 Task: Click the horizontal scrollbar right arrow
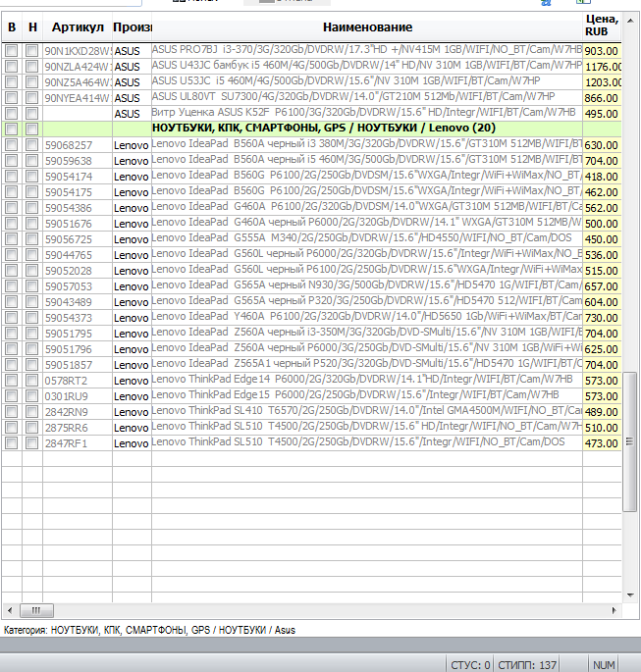click(614, 610)
